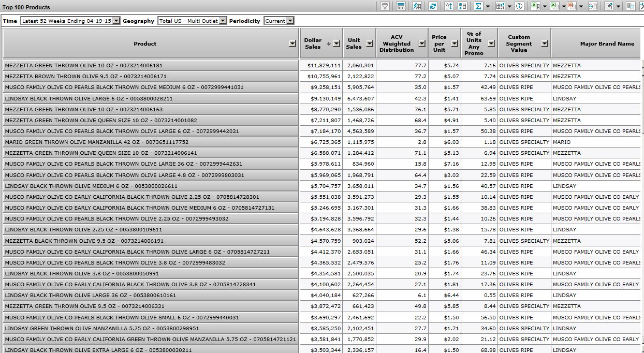Open the Time period dropdown
This screenshot has width=644, height=353.
point(116,21)
